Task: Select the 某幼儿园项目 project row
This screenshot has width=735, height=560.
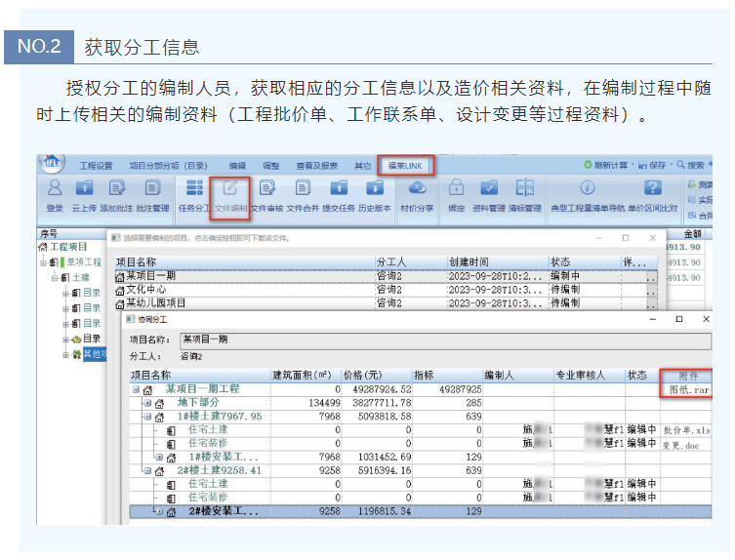Action: tap(386, 303)
